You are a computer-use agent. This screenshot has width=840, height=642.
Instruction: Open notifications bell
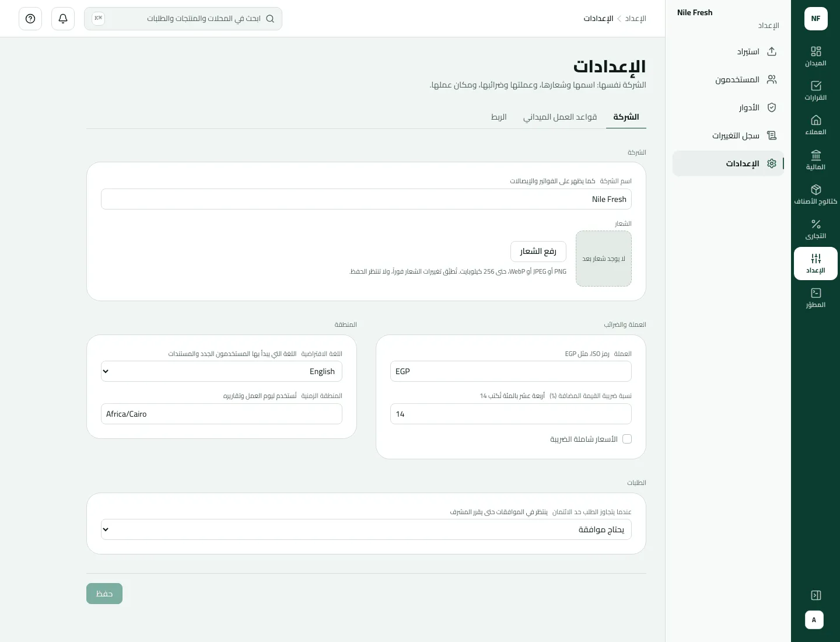click(x=63, y=19)
